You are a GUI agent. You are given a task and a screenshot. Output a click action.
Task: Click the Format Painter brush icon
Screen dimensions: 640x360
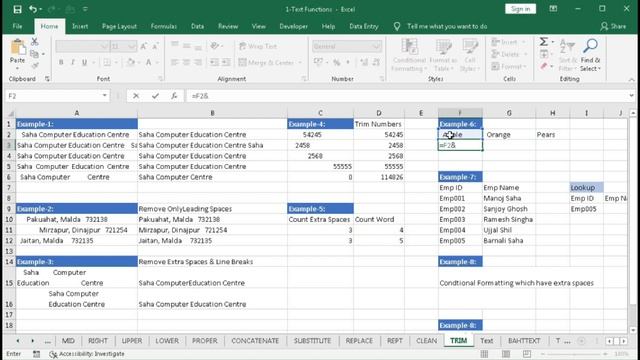(x=35, y=66)
